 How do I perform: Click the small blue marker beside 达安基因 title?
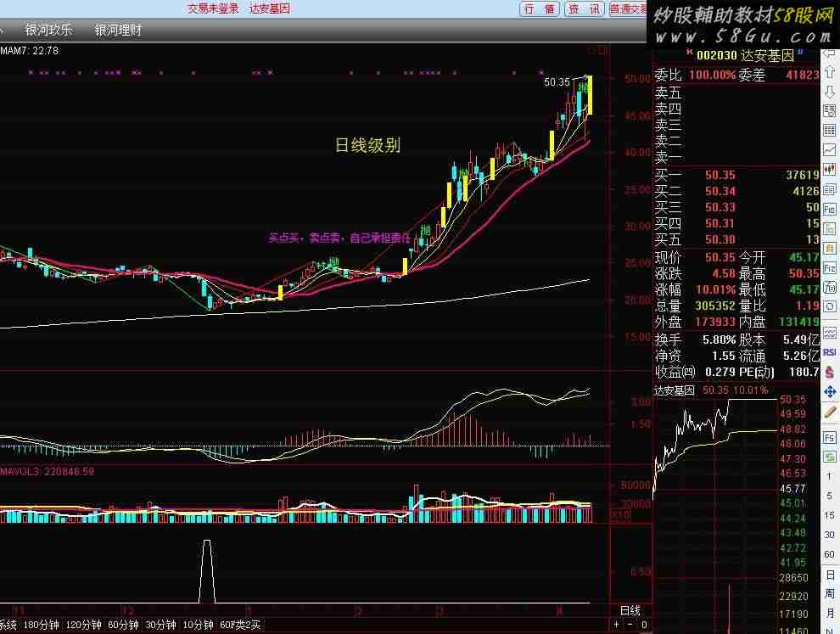pos(800,53)
